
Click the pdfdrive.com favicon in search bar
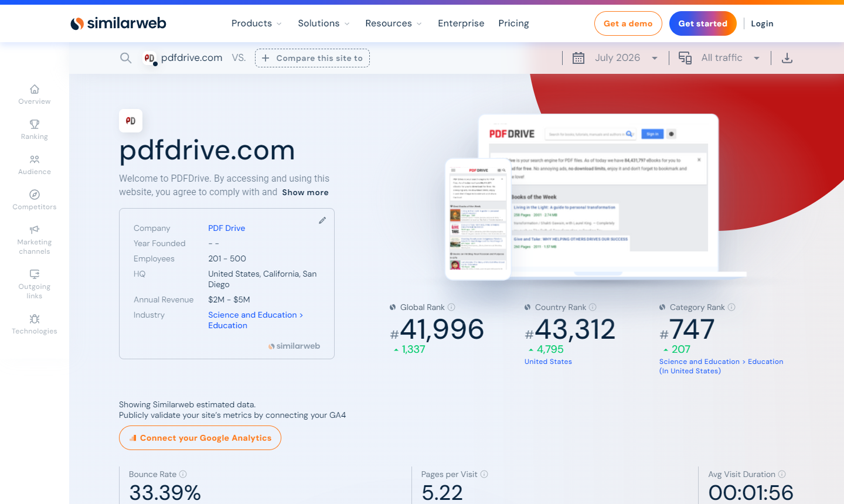(x=150, y=58)
